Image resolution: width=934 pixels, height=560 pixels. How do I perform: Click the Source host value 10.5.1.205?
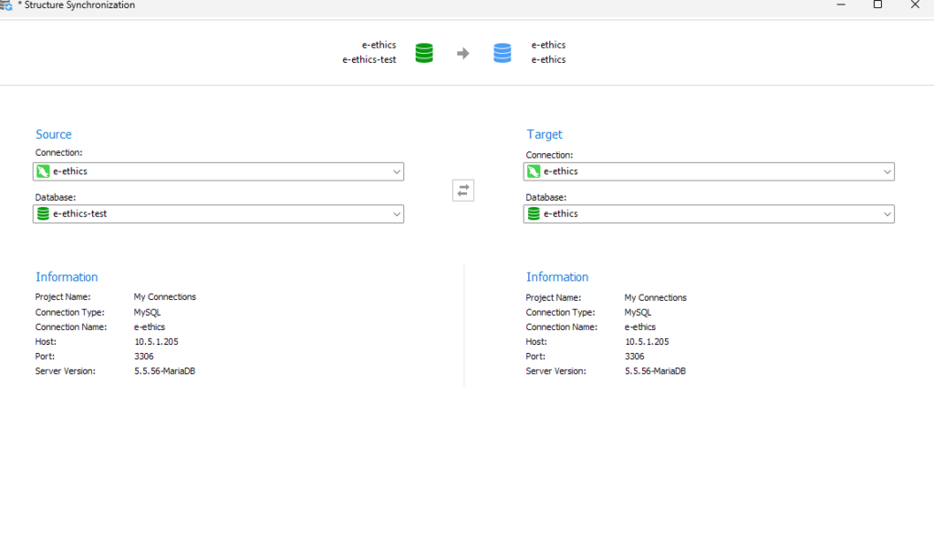coord(156,342)
